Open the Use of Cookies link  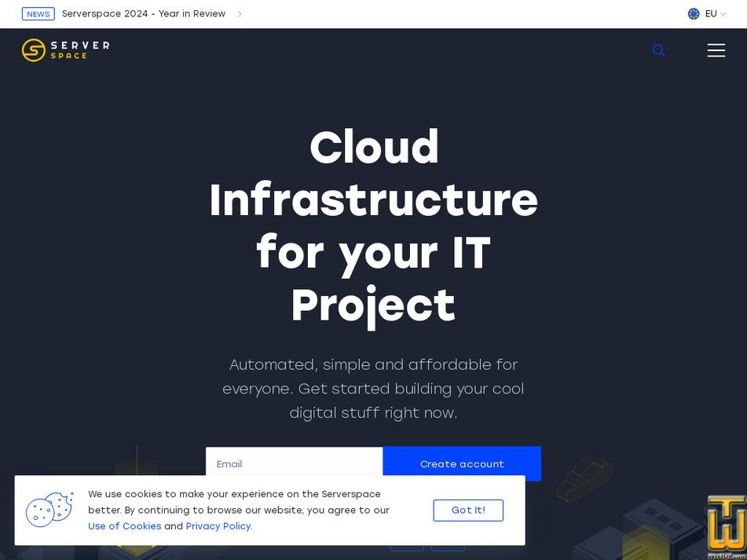tap(124, 526)
